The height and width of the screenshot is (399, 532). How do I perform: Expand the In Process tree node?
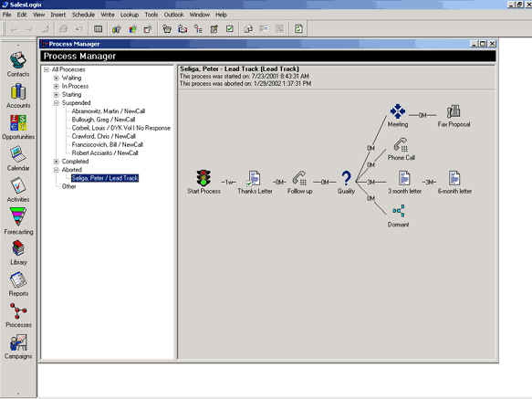[56, 86]
